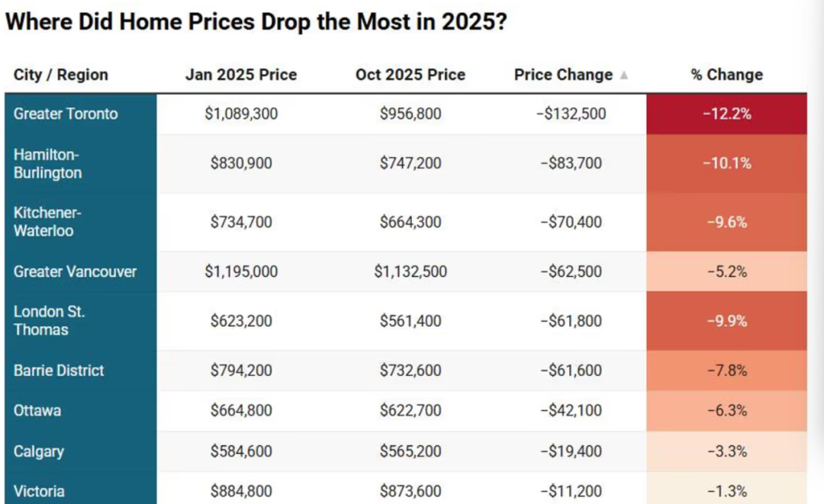Image resolution: width=824 pixels, height=504 pixels.
Task: Click the Ottawa city cell
Action: click(37, 411)
